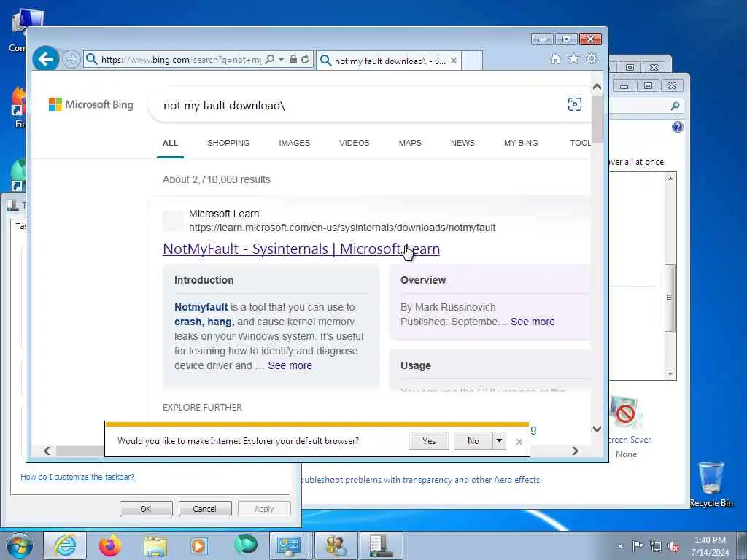Click Show desktop strip beside the clock
The height and width of the screenshot is (560, 747).
[742, 545]
